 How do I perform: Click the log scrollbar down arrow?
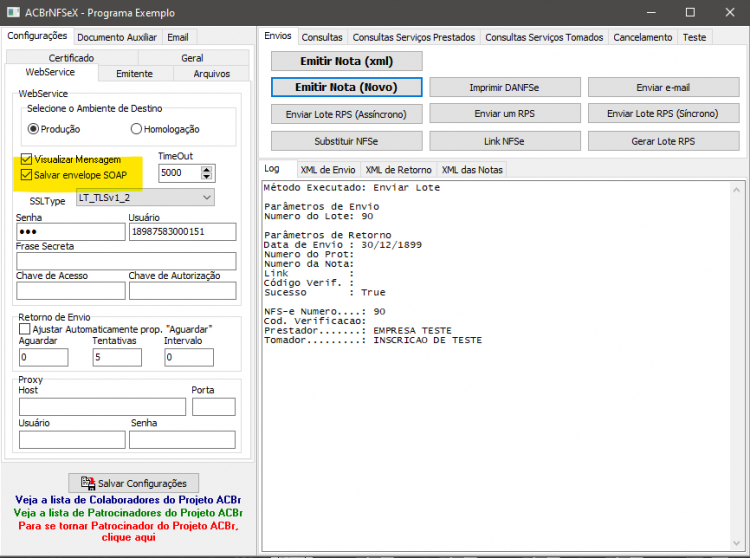(737, 543)
